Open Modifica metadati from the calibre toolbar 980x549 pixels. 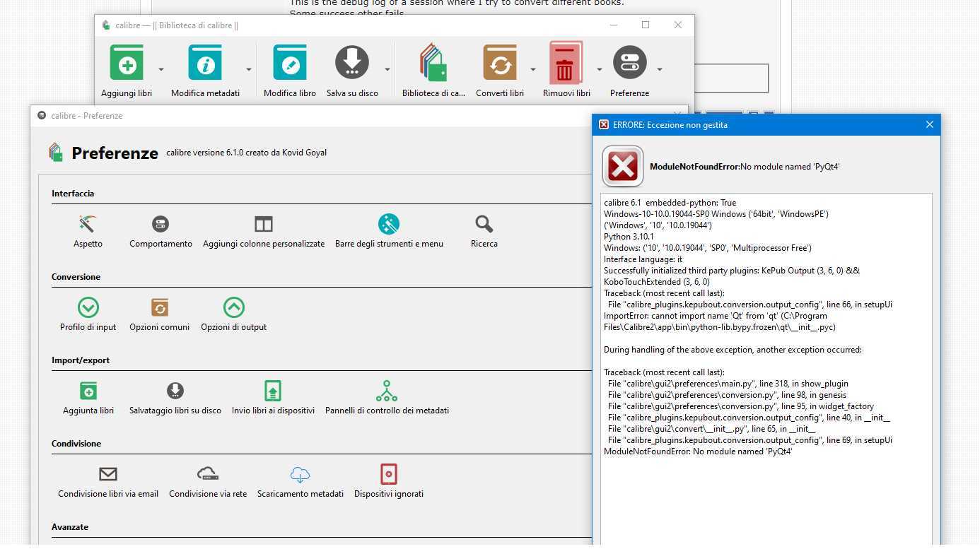205,63
